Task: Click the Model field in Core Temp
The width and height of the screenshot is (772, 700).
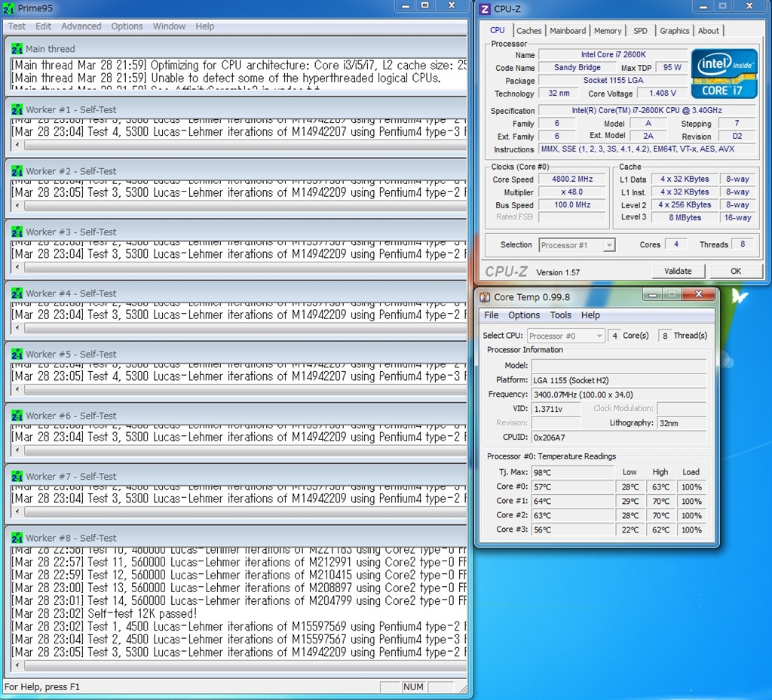Action: [619, 366]
